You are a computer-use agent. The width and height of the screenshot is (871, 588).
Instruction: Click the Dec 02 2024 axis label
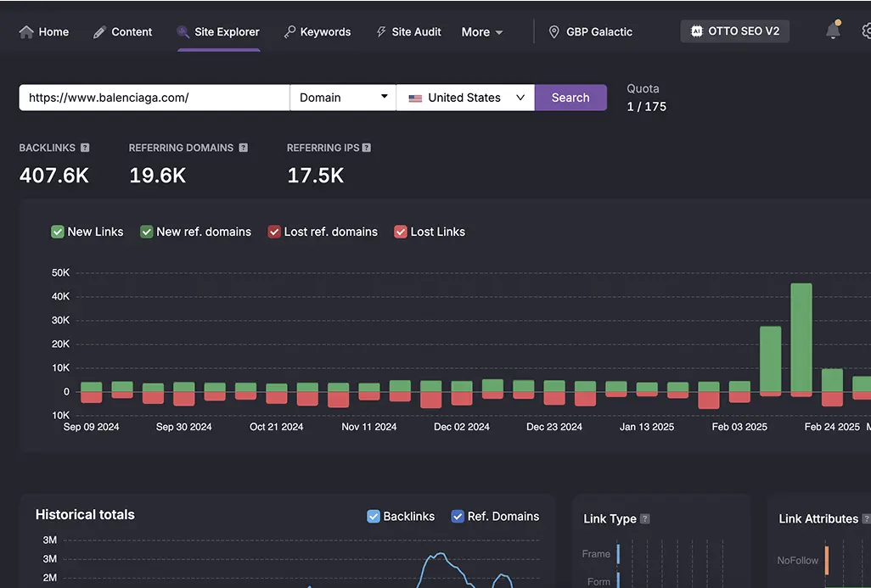(x=462, y=427)
